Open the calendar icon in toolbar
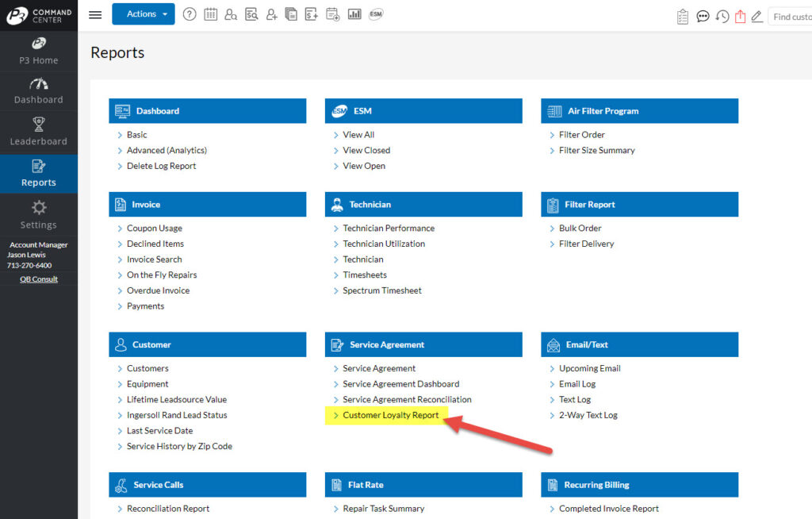This screenshot has height=519, width=812. pyautogui.click(x=210, y=14)
